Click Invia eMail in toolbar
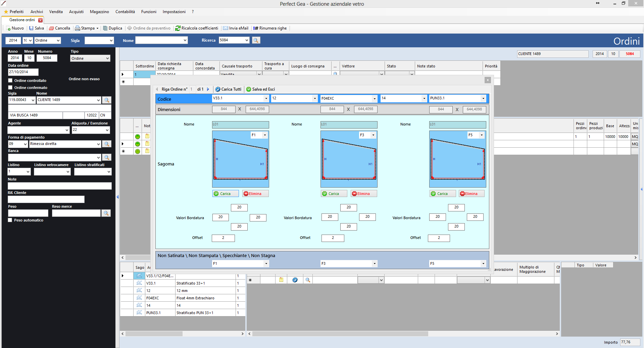The image size is (644, 348). point(236,28)
